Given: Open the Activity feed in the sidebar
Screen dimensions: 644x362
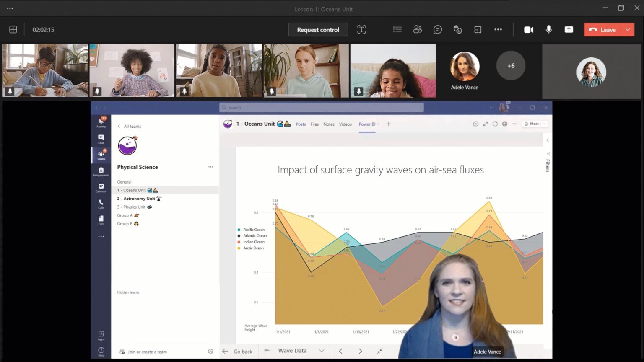Looking at the screenshot, I should click(101, 122).
